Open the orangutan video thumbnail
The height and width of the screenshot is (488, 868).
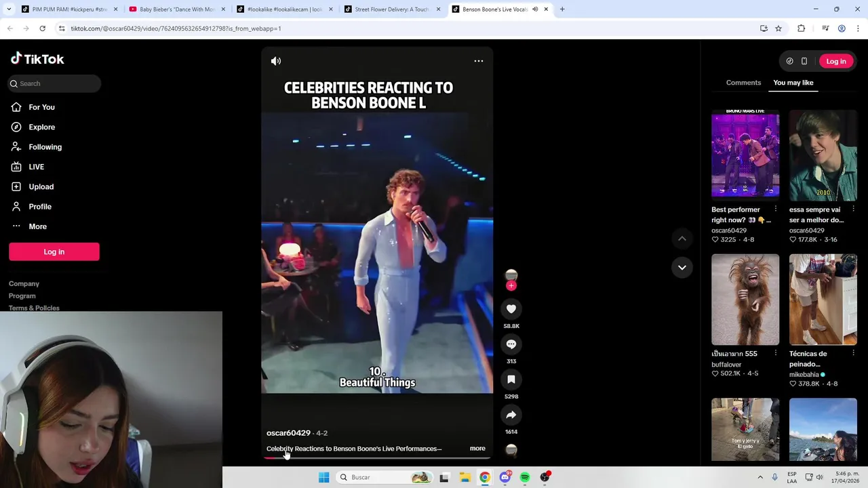click(x=745, y=299)
